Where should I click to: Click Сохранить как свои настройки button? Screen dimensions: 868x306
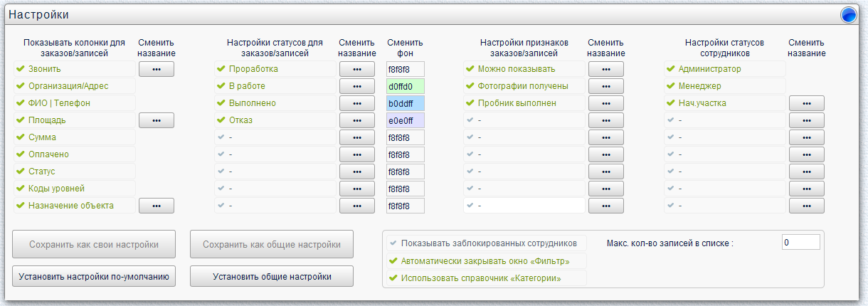tap(94, 245)
